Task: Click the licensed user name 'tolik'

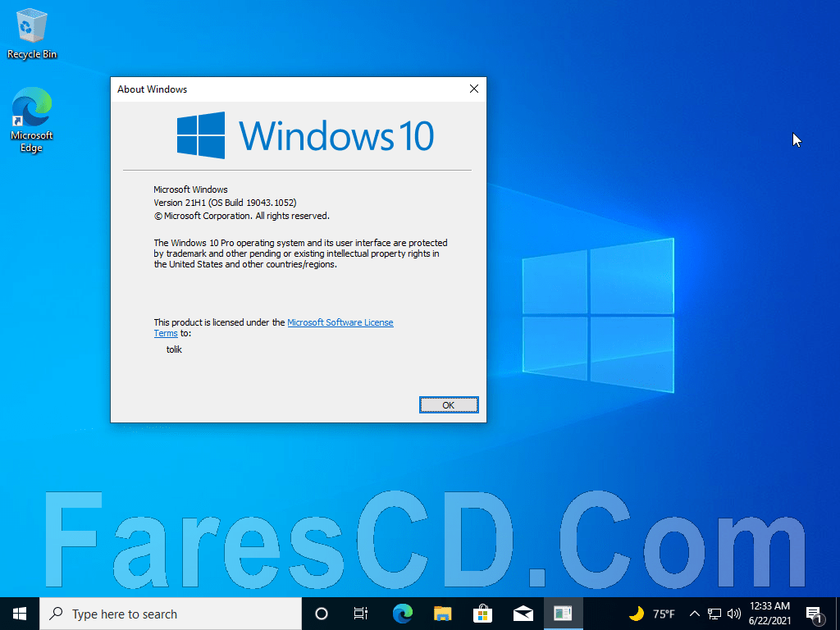Action: (x=174, y=349)
